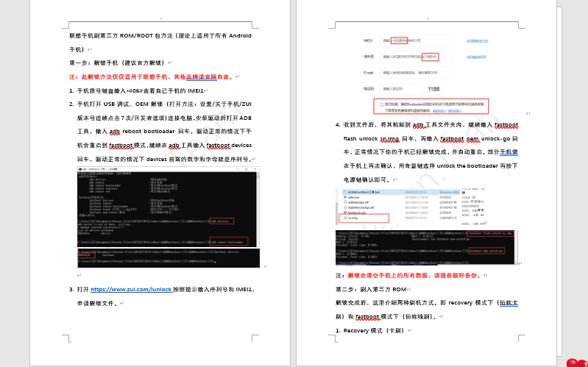588x367 pixels.
Task: Click step 2 line "手机打开 USB 调试、OEM 解锁"
Action: (121, 104)
